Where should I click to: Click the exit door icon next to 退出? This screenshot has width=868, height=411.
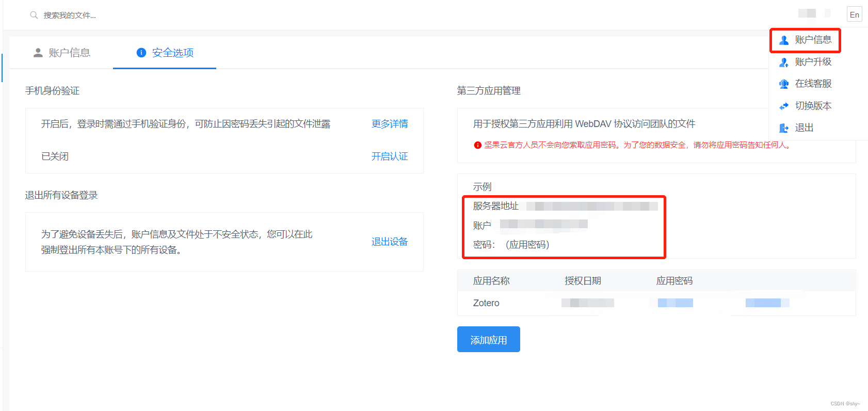coord(784,128)
